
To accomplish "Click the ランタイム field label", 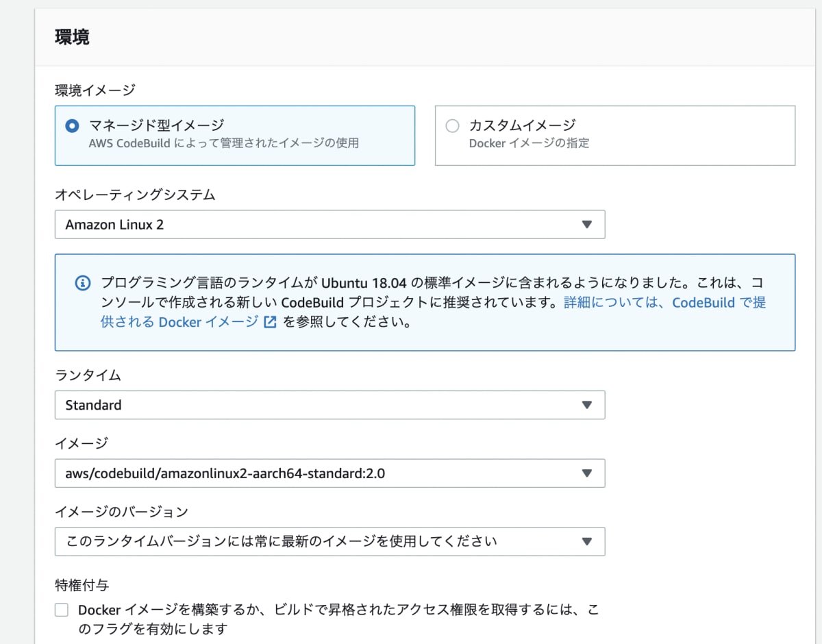I will (x=88, y=375).
